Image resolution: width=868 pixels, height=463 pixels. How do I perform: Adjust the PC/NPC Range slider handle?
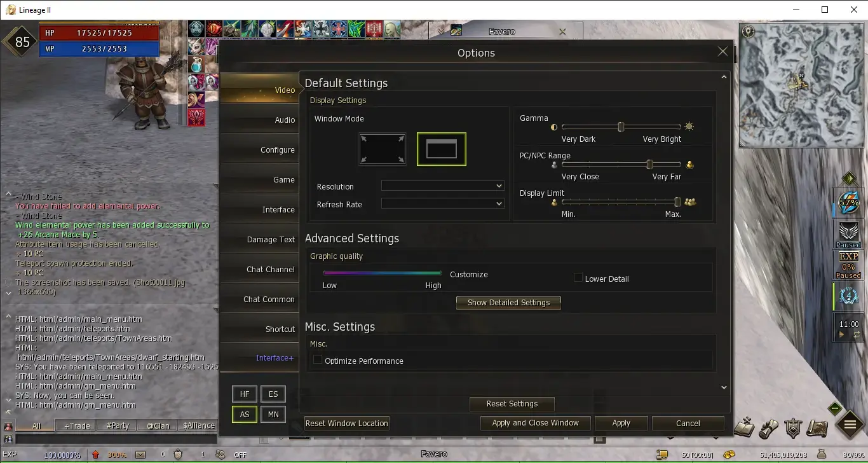(x=649, y=164)
